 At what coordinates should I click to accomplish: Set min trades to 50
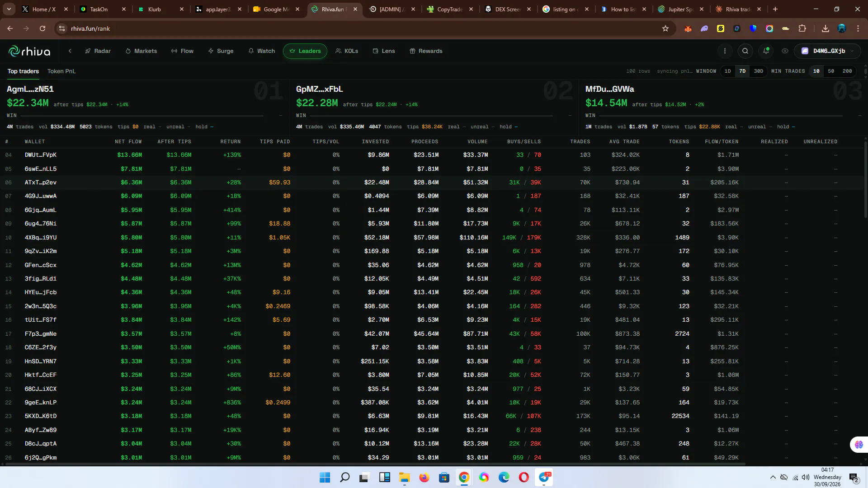coord(831,71)
